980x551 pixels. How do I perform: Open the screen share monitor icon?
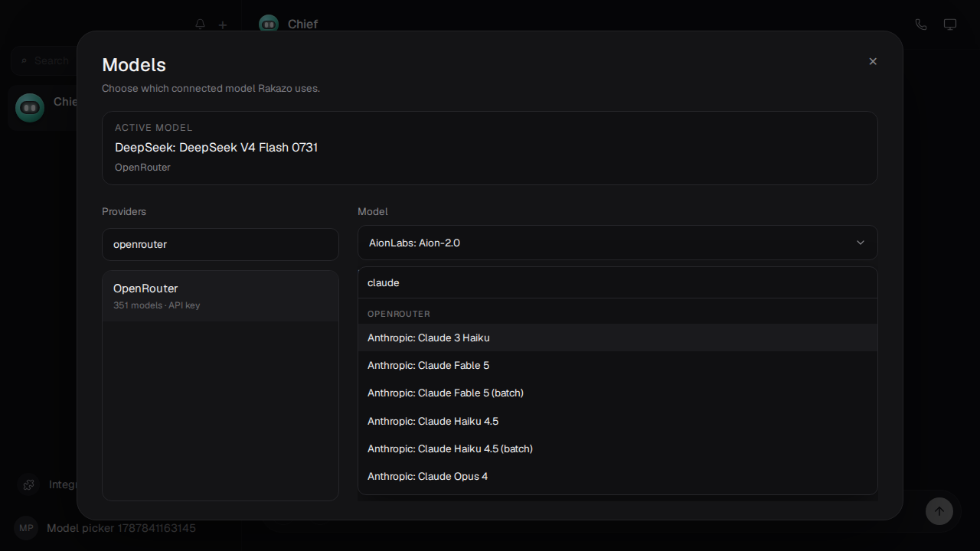point(950,24)
